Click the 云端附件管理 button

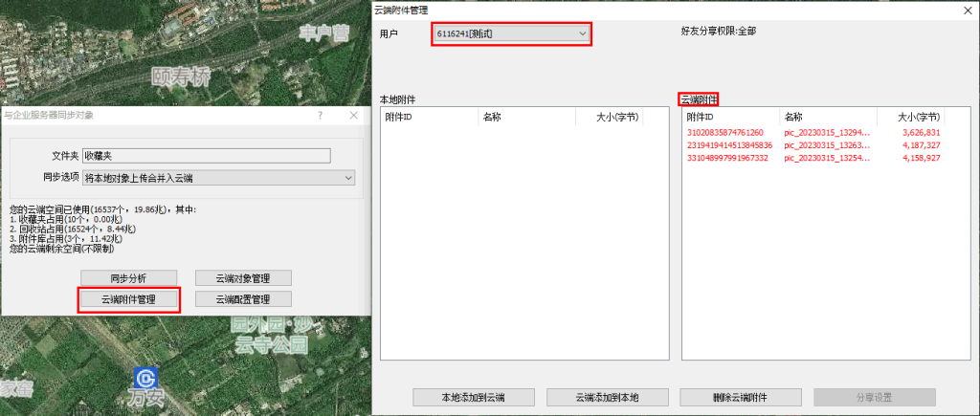point(128,299)
